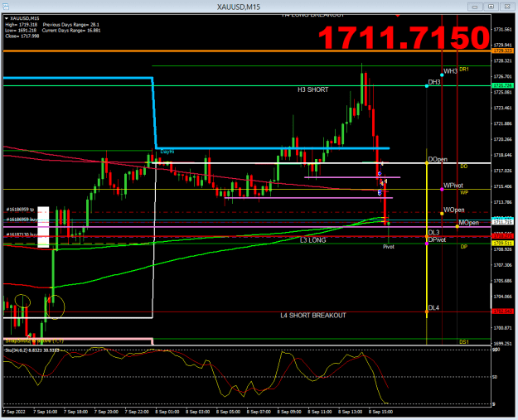Click the 'Pivot' label under the current candle

coord(389,247)
